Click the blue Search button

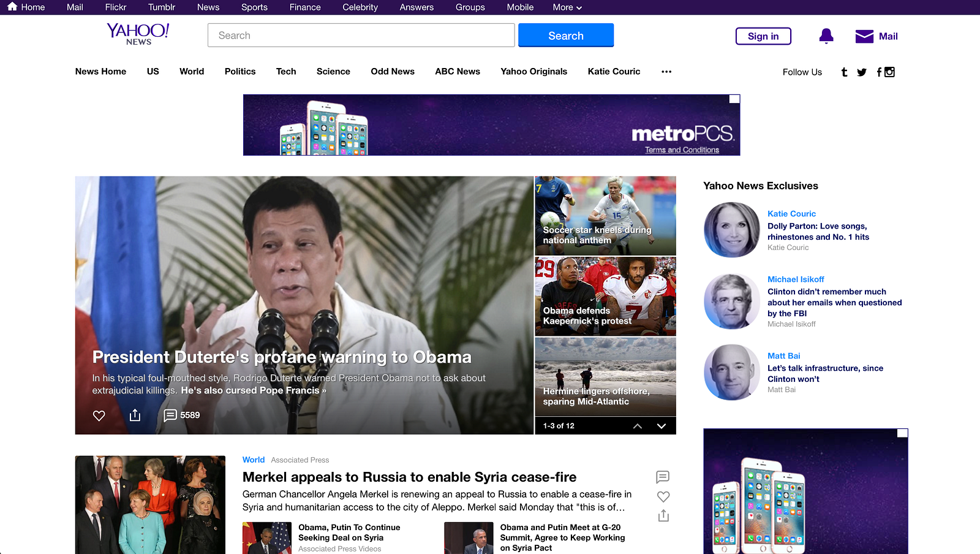(x=566, y=36)
